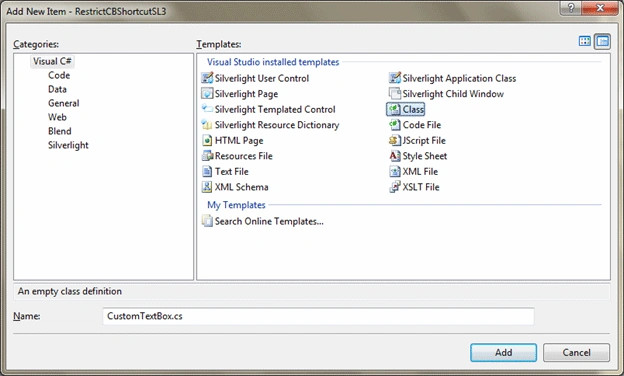Select the Text File template icon

pos(207,171)
